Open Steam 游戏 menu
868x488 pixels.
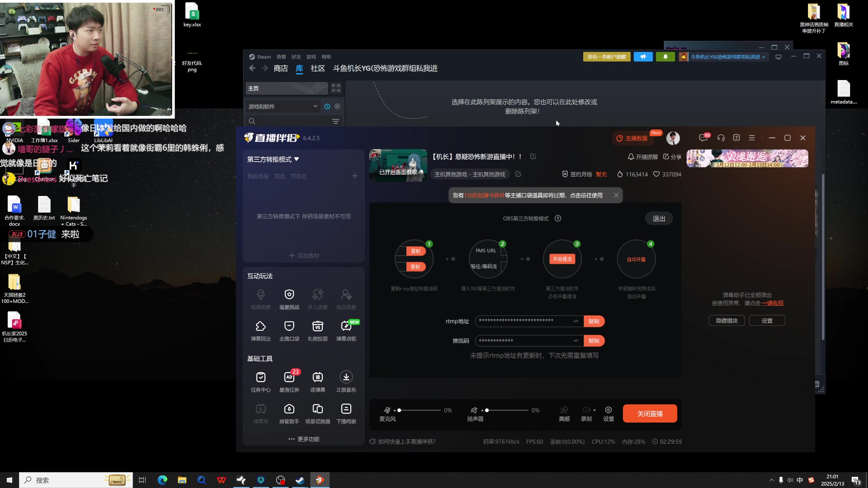pos(311,57)
